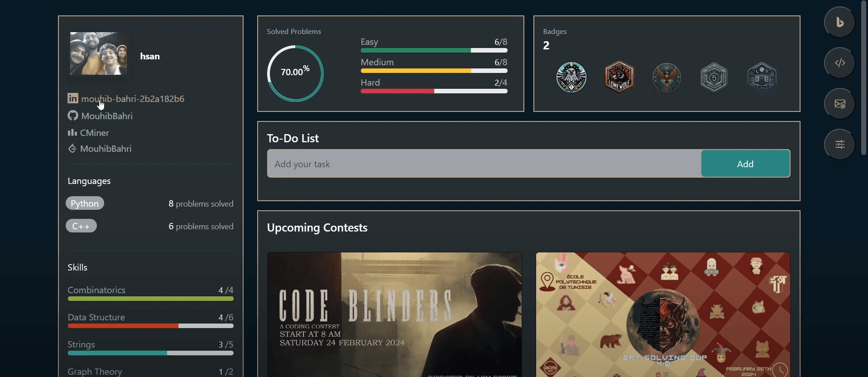Image resolution: width=868 pixels, height=377 pixels.
Task: Select the eagle badge
Action: tap(571, 77)
